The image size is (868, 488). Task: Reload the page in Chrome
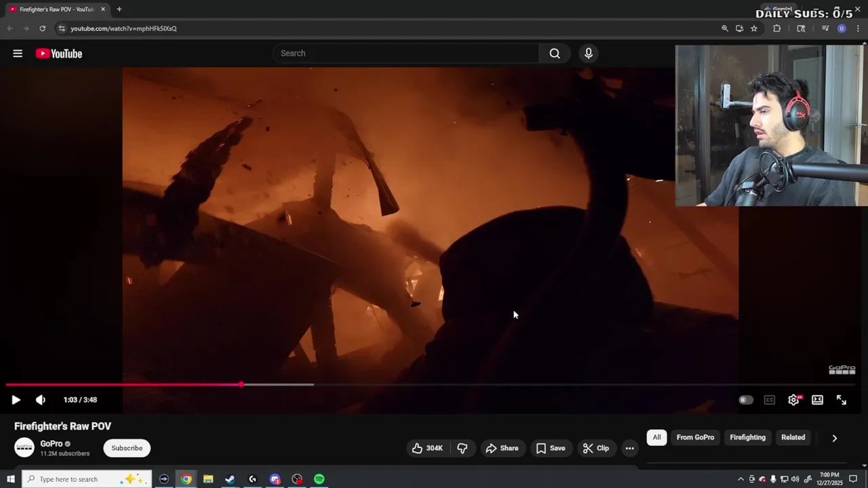(x=42, y=28)
